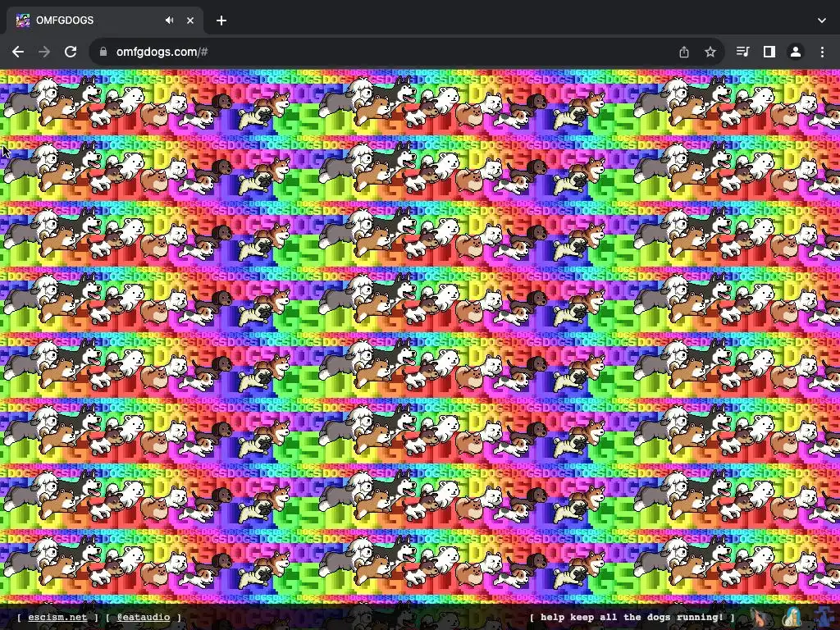Screen dimensions: 840x630
Task: Click the howling dog donation icon
Action: point(758,618)
